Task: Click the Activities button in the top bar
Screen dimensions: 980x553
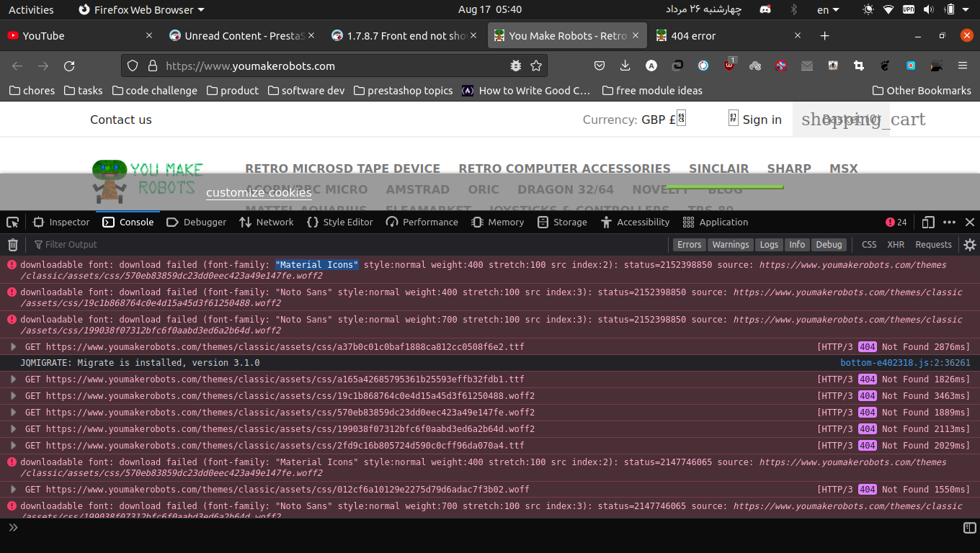Action: (x=31, y=10)
